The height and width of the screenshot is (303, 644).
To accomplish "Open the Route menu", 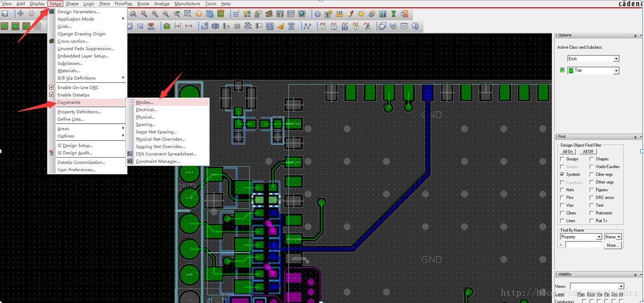I will point(143,4).
